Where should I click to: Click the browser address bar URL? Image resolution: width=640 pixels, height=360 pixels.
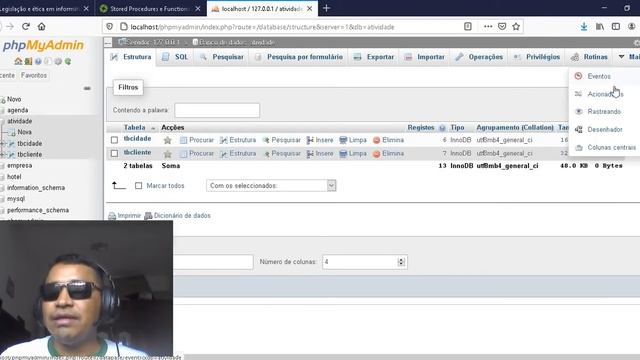point(262,27)
